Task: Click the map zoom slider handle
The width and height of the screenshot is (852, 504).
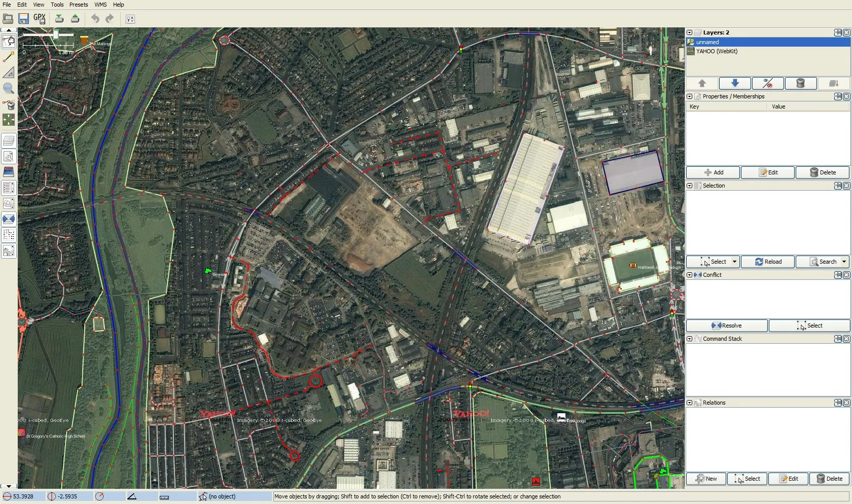Action: point(56,34)
